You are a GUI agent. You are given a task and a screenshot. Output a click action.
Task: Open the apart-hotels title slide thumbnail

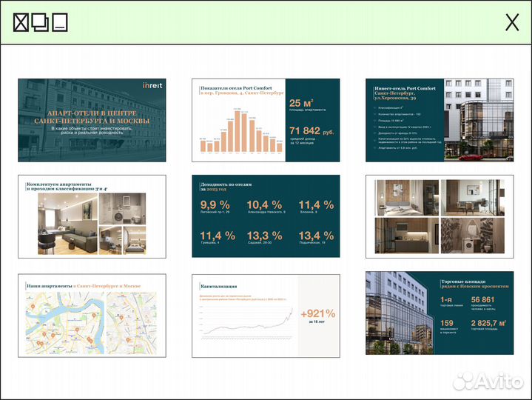[x=92, y=120]
